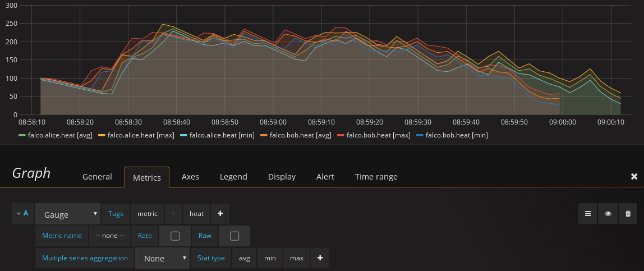The image size is (644, 271).
Task: Open the query A hamburger options menu
Action: click(x=588, y=214)
